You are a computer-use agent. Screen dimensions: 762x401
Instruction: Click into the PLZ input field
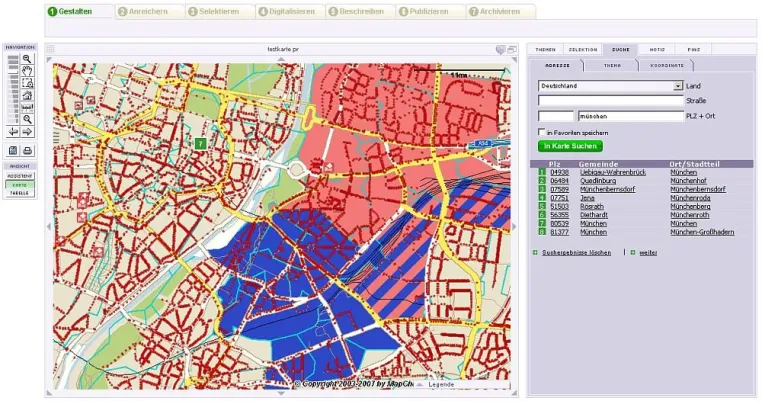[x=556, y=116]
